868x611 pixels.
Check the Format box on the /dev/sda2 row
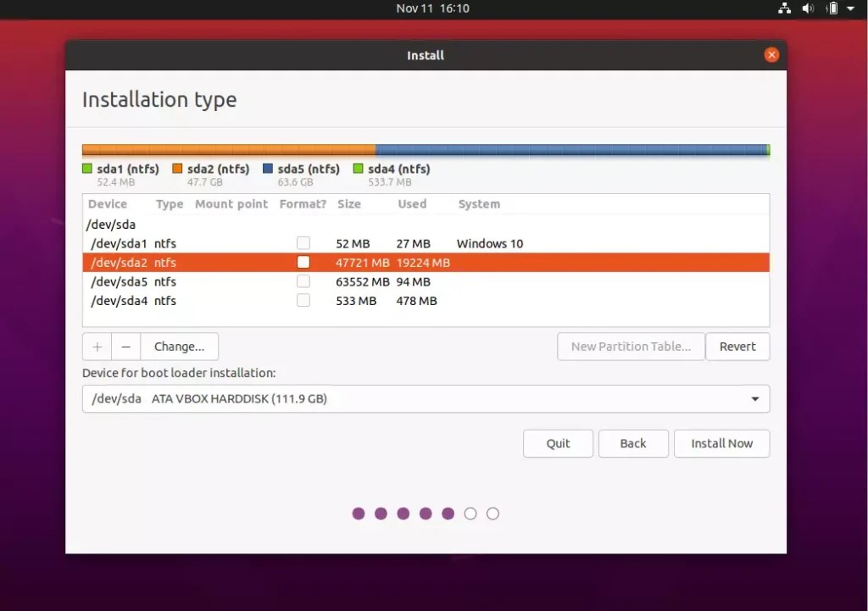pos(303,262)
